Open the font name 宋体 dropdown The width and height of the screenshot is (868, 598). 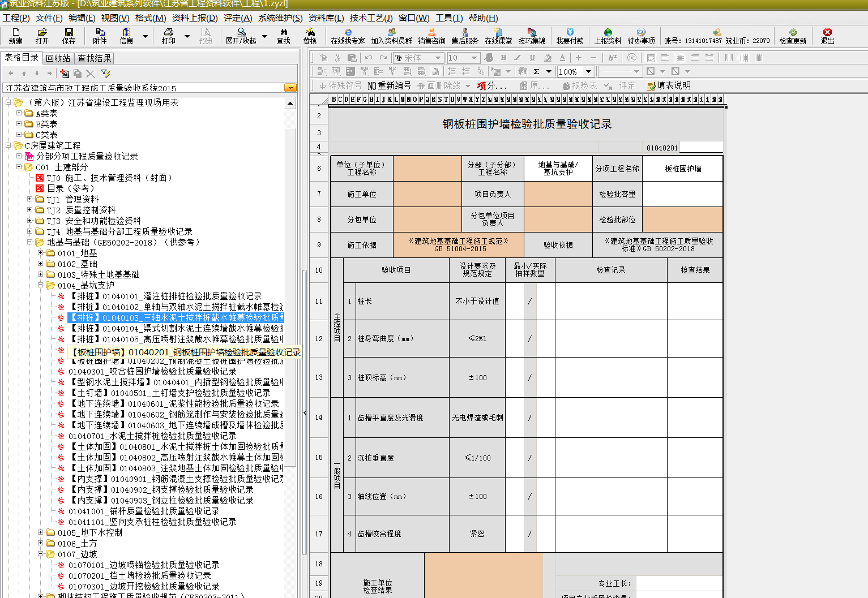click(x=437, y=58)
